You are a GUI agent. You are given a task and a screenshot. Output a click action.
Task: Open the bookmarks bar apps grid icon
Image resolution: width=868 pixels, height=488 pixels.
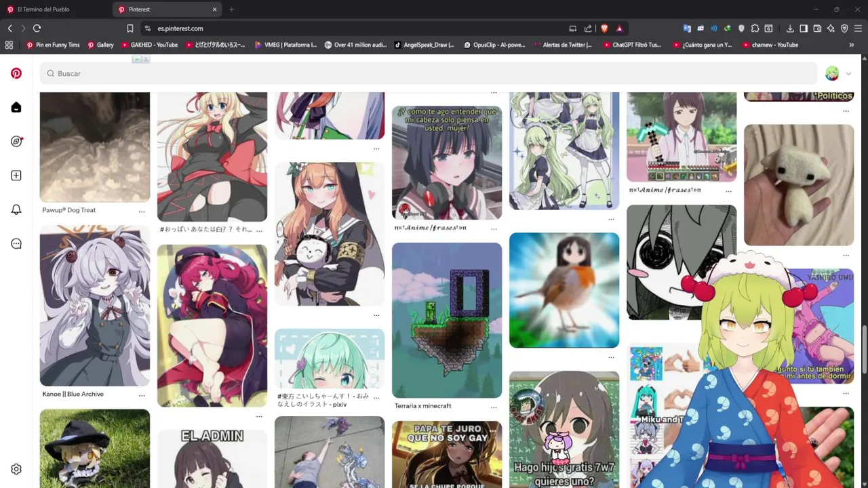pyautogui.click(x=9, y=45)
